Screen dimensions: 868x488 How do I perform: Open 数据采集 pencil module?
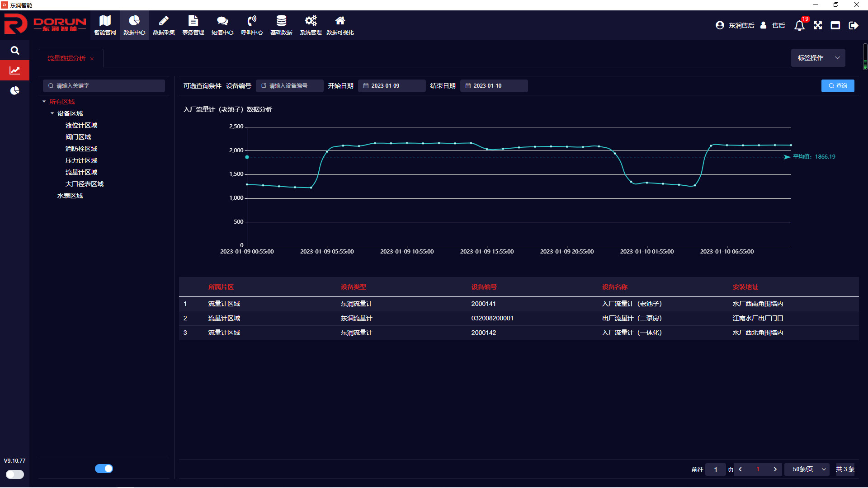tap(164, 25)
